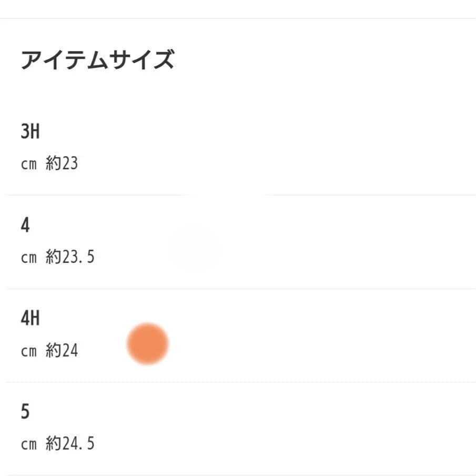Tap the orange circle in the 4H row

click(148, 344)
